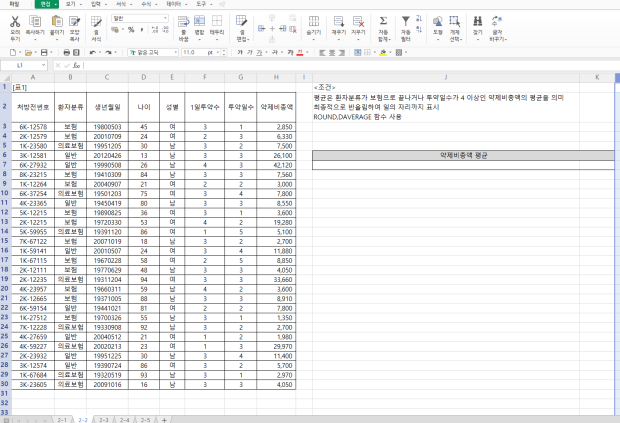Expand the 일반 number format dropdown
Image resolution: width=620 pixels, height=423 pixels.
pos(166,18)
